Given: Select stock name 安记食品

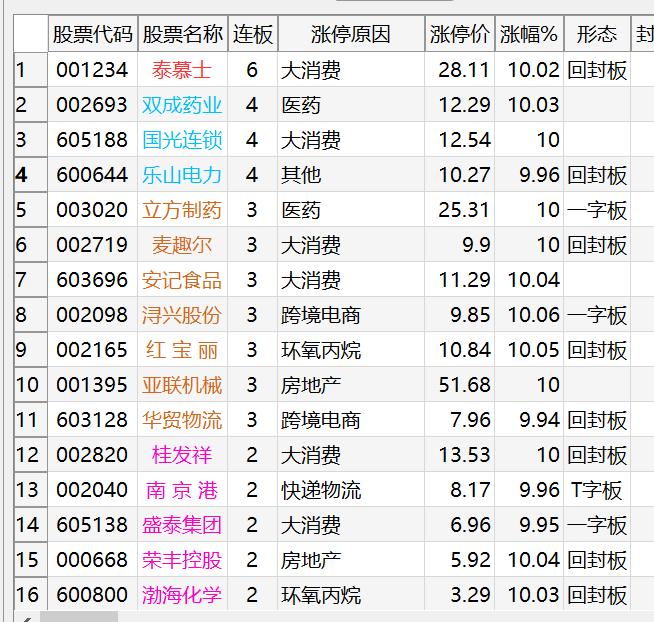Looking at the screenshot, I should 182,280.
